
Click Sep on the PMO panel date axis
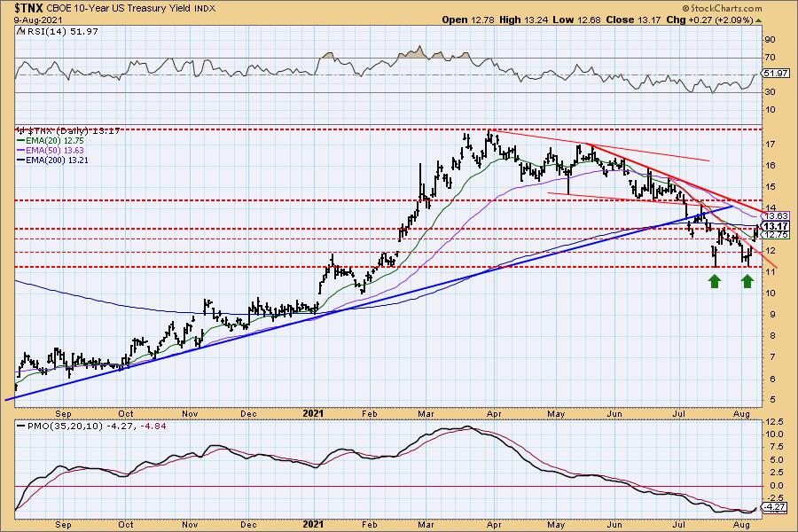63,525
